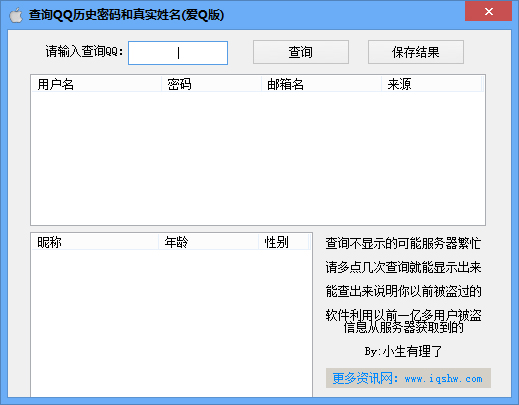Click the text 查询不显示的可能服务器繁忙
Screen dimensions: 519x405
[403, 243]
